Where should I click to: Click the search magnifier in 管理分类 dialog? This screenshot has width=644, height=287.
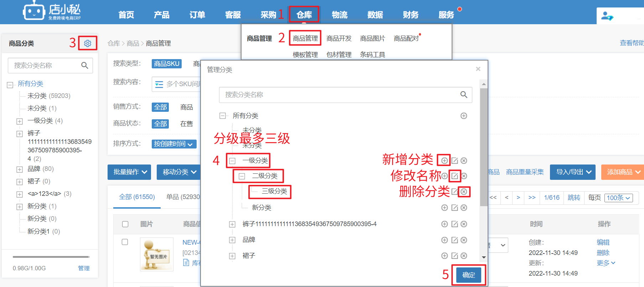tap(463, 94)
